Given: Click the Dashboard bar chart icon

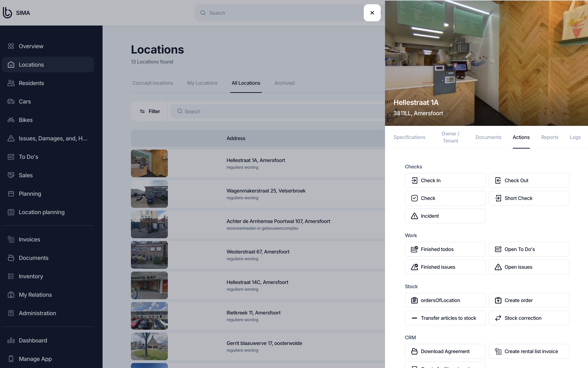Looking at the screenshot, I should 11,341.
